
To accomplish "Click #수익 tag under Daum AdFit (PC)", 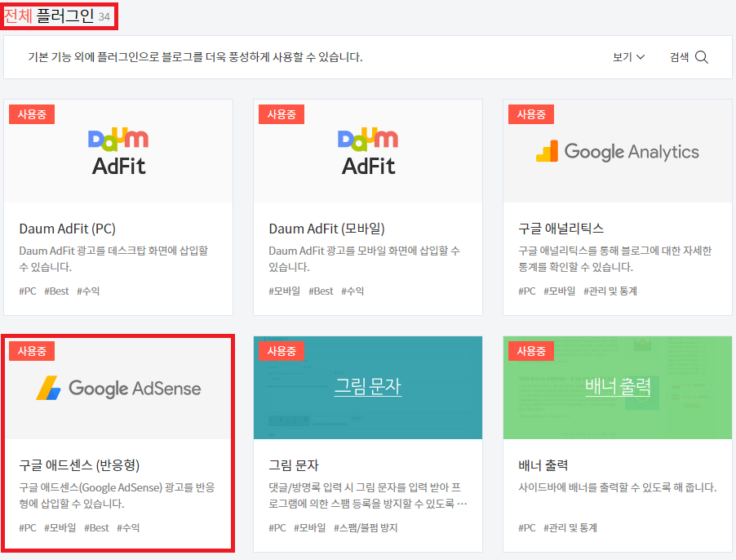I will pos(88,291).
